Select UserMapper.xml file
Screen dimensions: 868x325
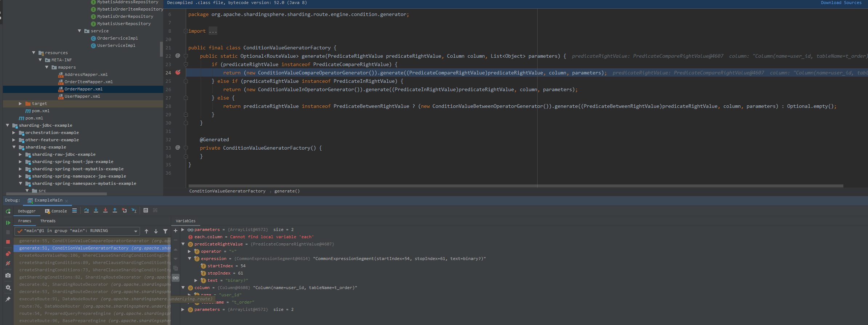click(x=82, y=96)
